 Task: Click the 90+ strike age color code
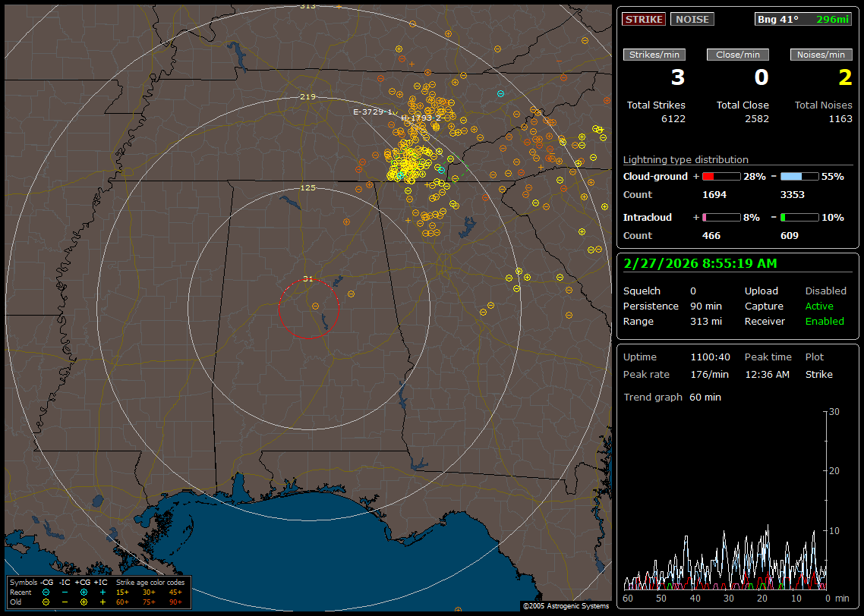point(176,602)
